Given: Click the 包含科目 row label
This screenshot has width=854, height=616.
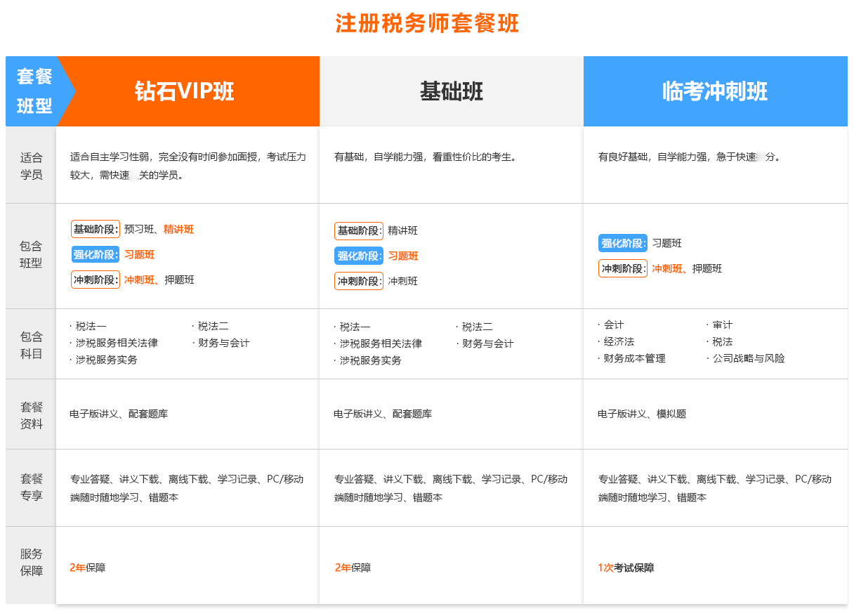Looking at the screenshot, I should point(32,344).
